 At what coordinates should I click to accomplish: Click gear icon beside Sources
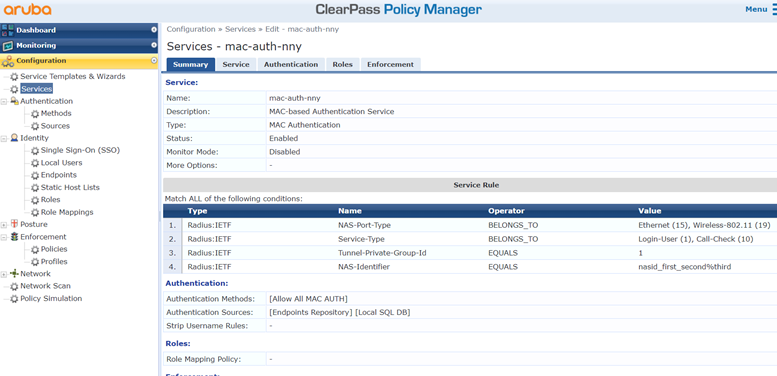click(x=35, y=126)
